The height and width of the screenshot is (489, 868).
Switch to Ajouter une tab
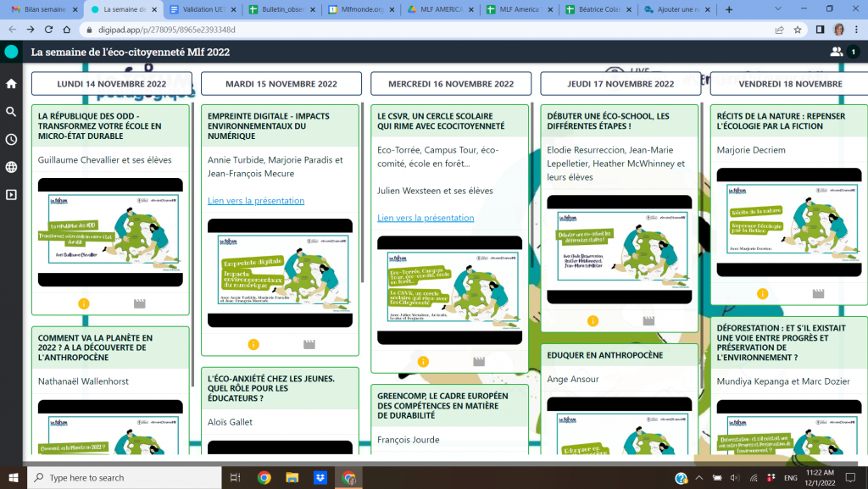click(676, 9)
